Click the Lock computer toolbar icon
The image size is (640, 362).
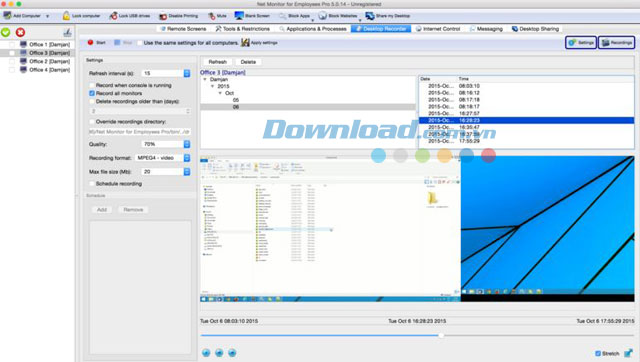tap(67, 16)
